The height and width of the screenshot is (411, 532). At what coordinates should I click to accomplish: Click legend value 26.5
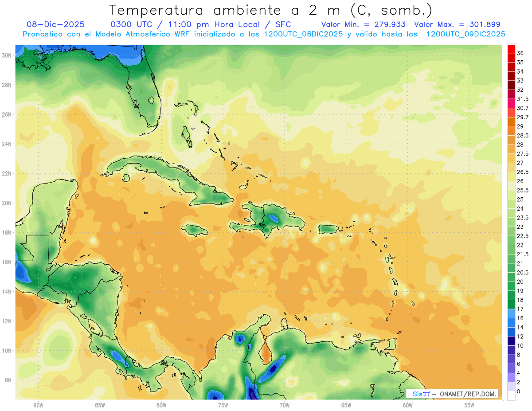pos(523,172)
